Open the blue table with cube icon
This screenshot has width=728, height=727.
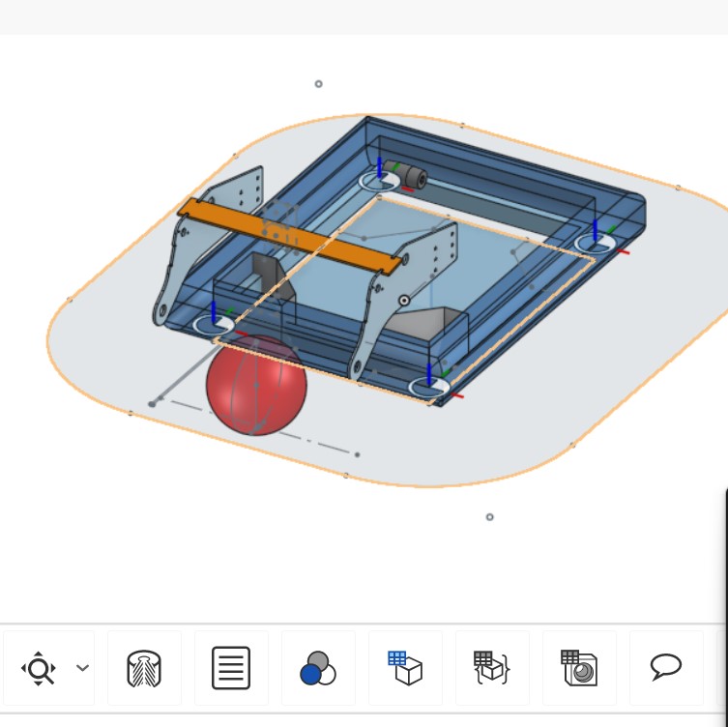405,668
